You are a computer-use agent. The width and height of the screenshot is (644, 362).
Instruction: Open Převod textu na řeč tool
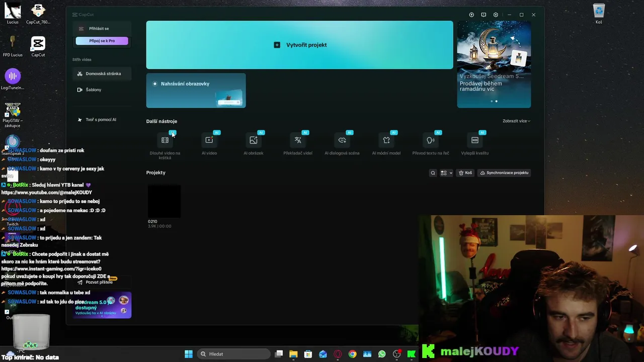pyautogui.click(x=431, y=144)
